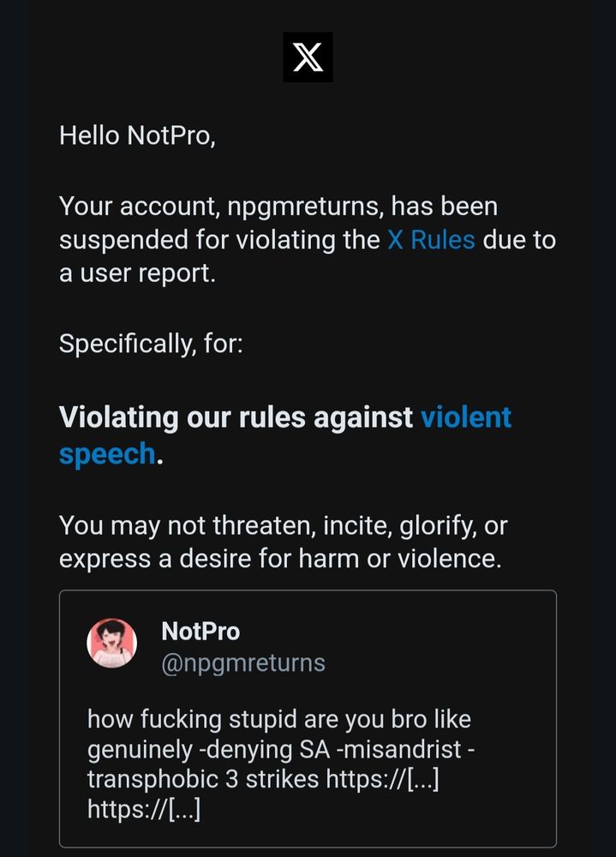Select the "Specifically, for:" text
Image resolution: width=616 pixels, height=857 pixels.
tap(151, 344)
